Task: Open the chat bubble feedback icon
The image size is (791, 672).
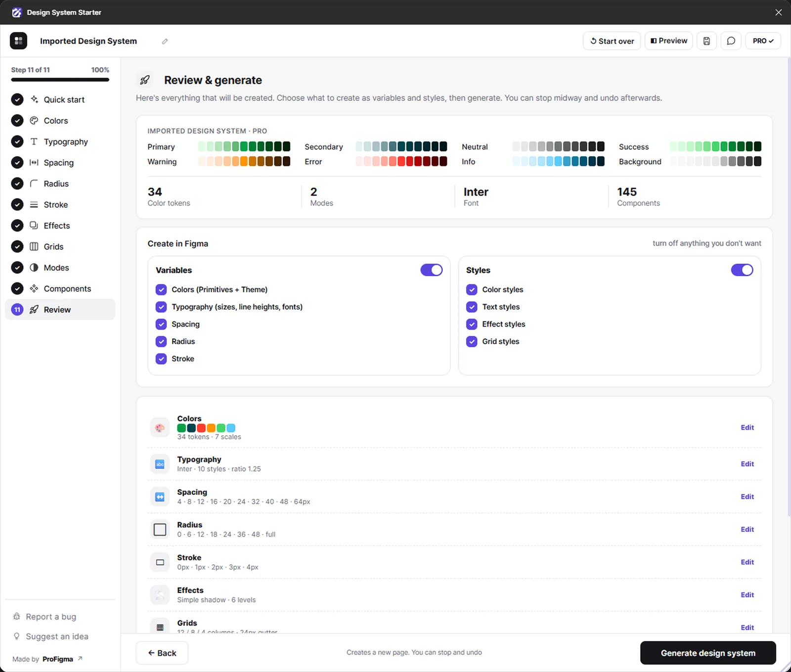Action: [x=731, y=41]
